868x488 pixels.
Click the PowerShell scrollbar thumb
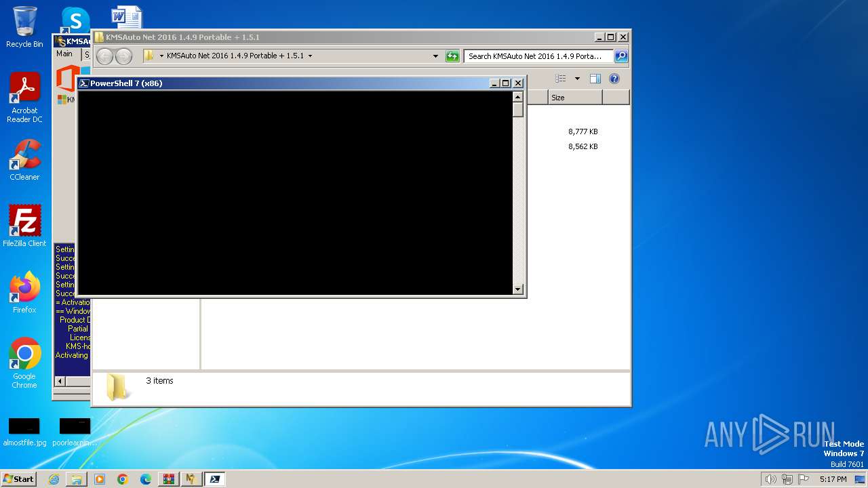[518, 110]
